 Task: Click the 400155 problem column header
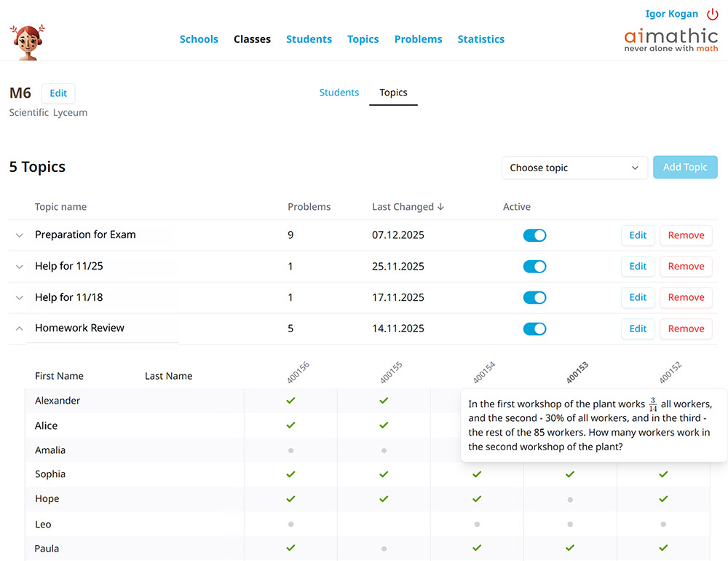point(391,373)
